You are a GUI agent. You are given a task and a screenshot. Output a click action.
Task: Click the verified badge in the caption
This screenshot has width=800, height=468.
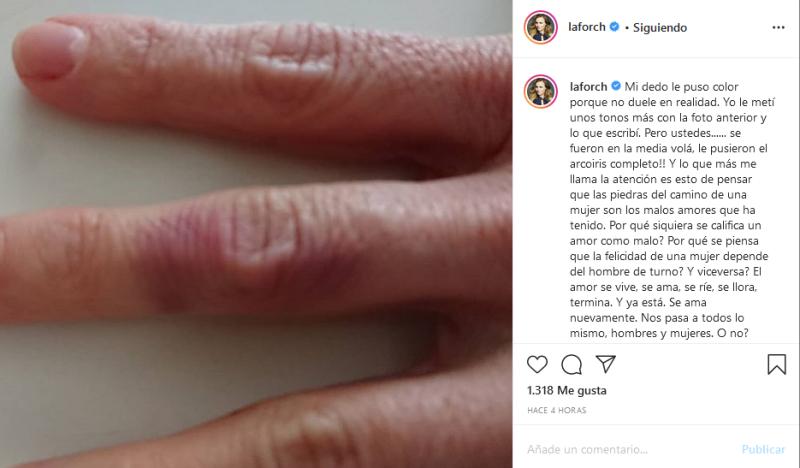[x=616, y=86]
